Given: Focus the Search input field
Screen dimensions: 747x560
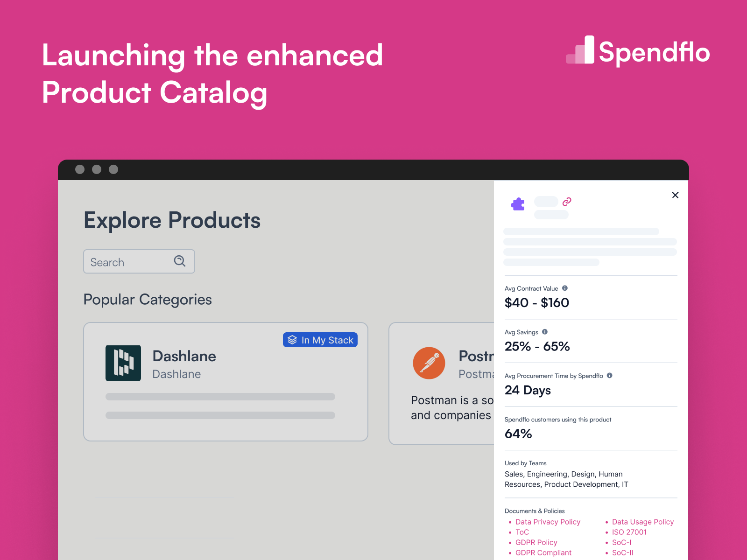Looking at the screenshot, I should [x=139, y=261].
